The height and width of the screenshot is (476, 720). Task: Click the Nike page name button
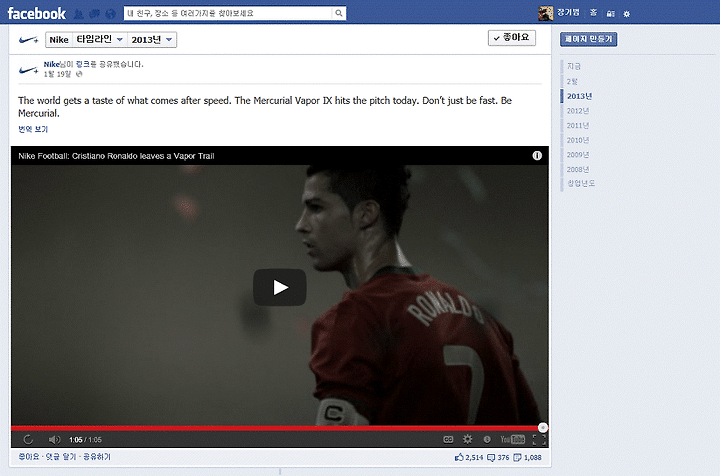pyautogui.click(x=59, y=39)
